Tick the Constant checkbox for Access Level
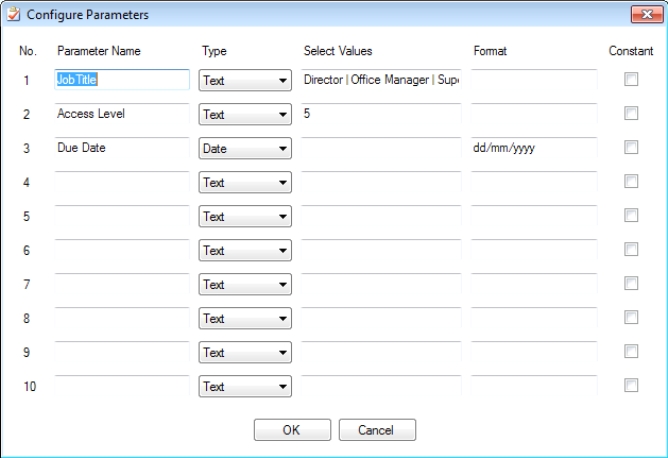The image size is (668, 458). coord(631,115)
